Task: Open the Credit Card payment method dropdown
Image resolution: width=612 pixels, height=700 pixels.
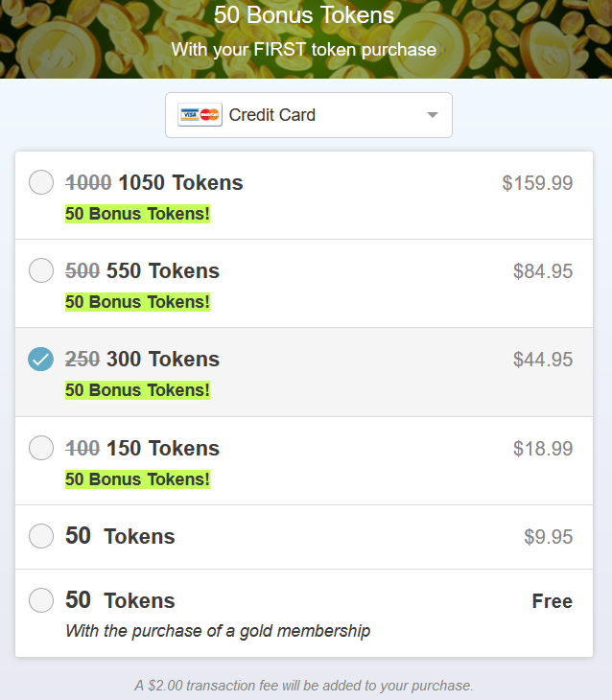Action: [309, 115]
